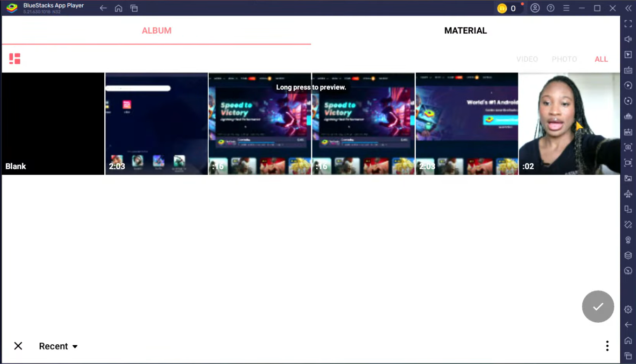The width and height of the screenshot is (636, 364).
Task: Click the volume speaker icon
Action: click(x=628, y=39)
